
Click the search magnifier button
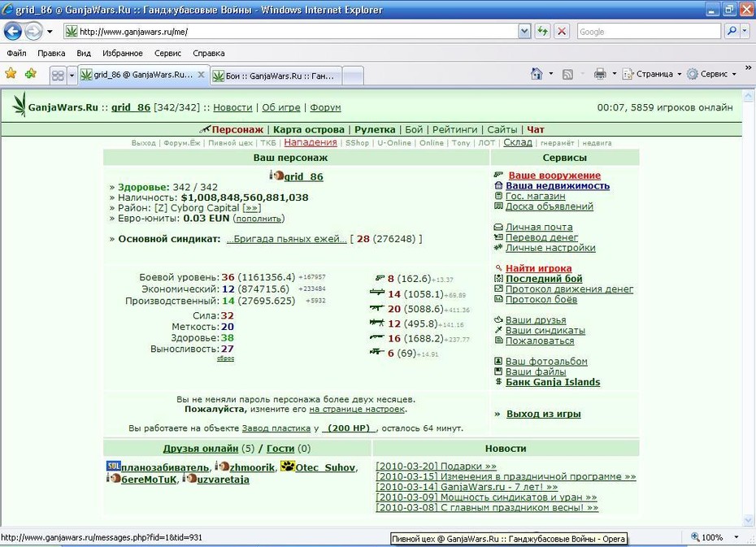pyautogui.click(x=732, y=32)
